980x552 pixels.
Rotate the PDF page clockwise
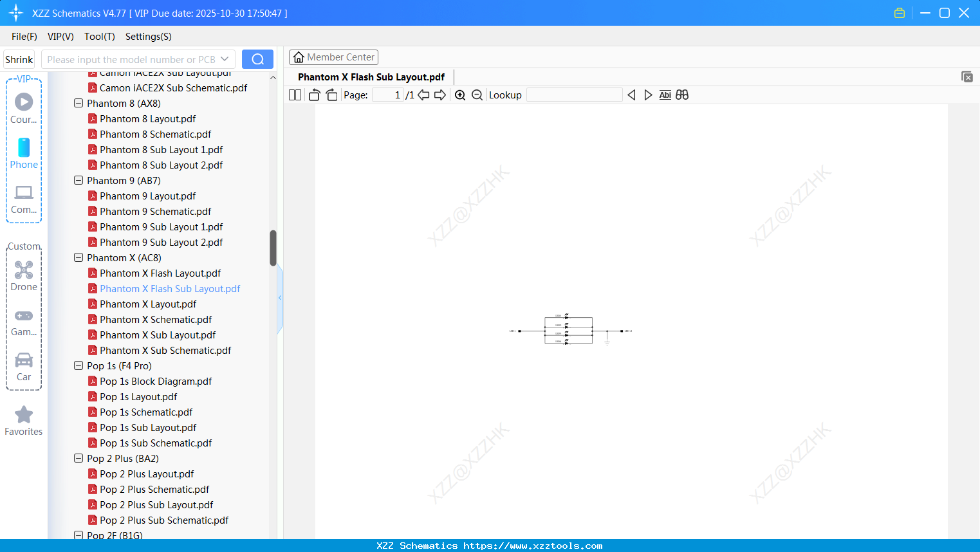coord(331,95)
